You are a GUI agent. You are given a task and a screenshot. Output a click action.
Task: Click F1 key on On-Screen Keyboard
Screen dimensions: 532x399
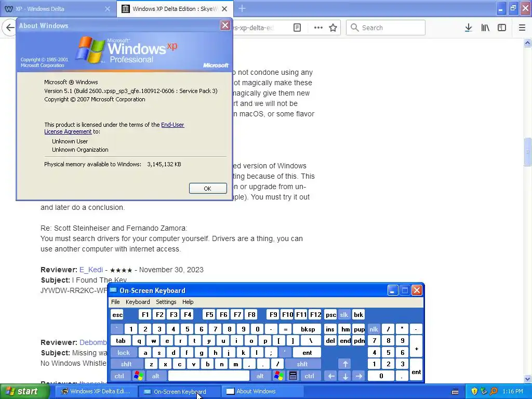(145, 315)
